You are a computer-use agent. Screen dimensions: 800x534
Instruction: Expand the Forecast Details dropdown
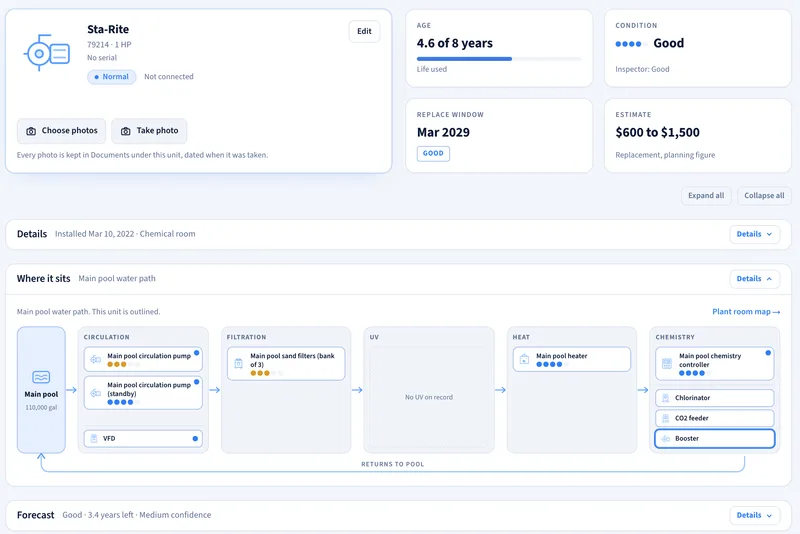coord(755,515)
